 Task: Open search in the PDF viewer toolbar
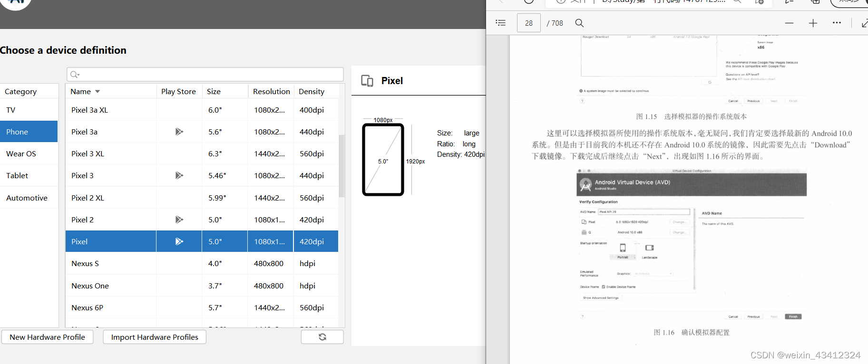(579, 23)
